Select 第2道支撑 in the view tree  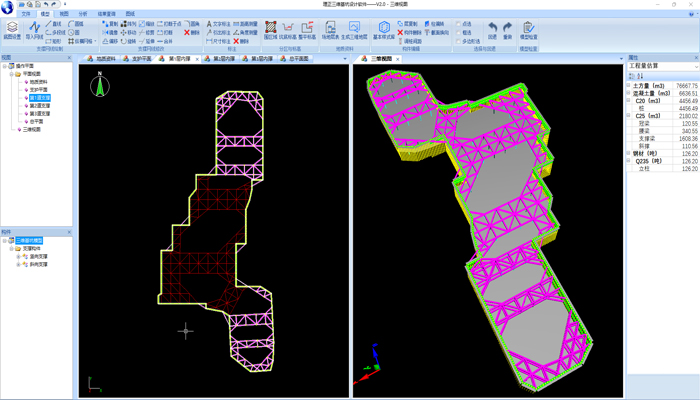[39, 106]
